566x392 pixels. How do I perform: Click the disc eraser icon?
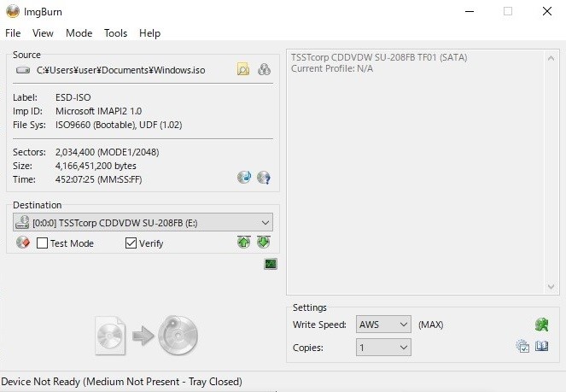point(23,243)
